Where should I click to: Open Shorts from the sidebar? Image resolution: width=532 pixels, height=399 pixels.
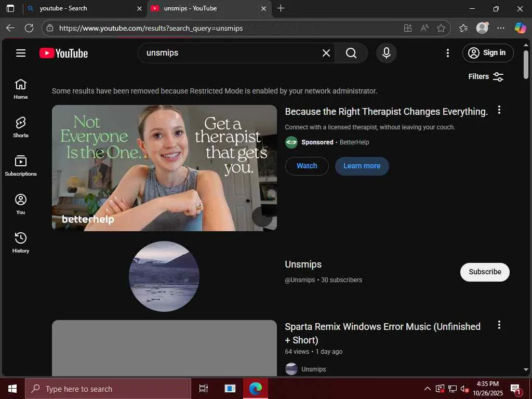pyautogui.click(x=21, y=128)
